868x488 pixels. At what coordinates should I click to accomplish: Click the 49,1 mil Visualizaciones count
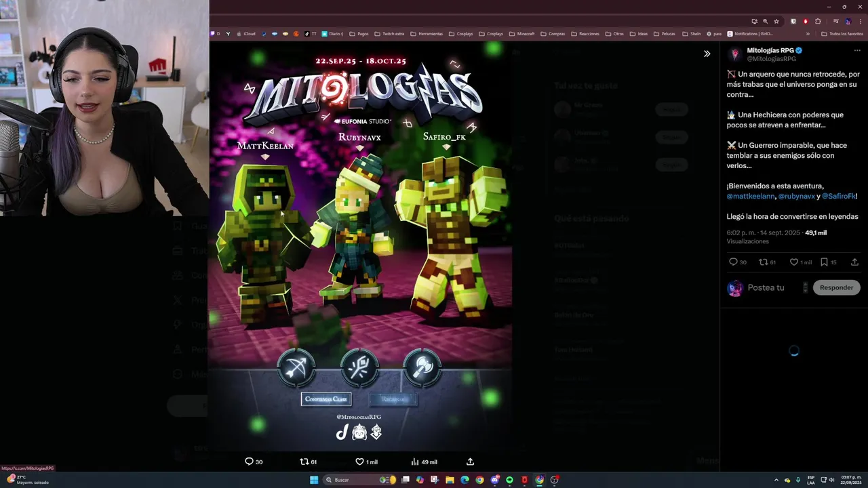pos(816,232)
